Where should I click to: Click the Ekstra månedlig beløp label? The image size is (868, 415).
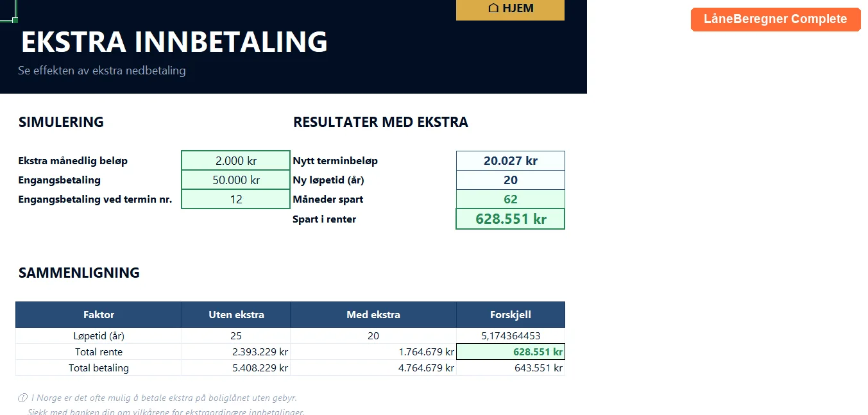73,161
